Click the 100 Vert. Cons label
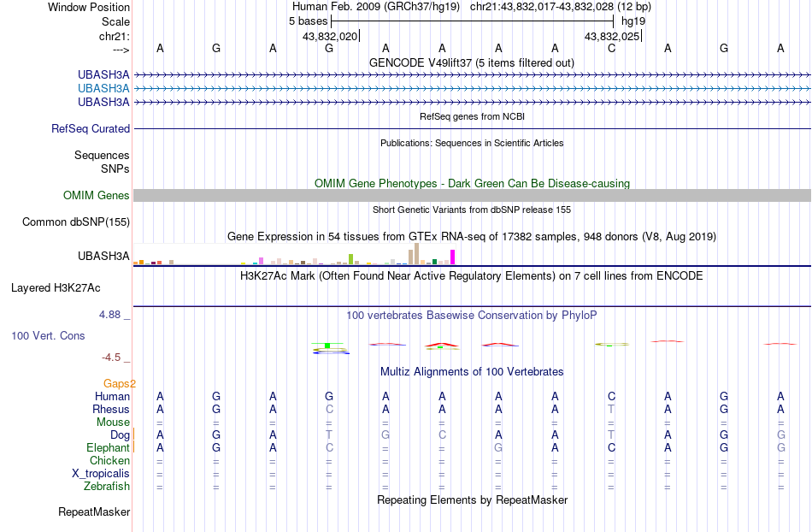 48,335
